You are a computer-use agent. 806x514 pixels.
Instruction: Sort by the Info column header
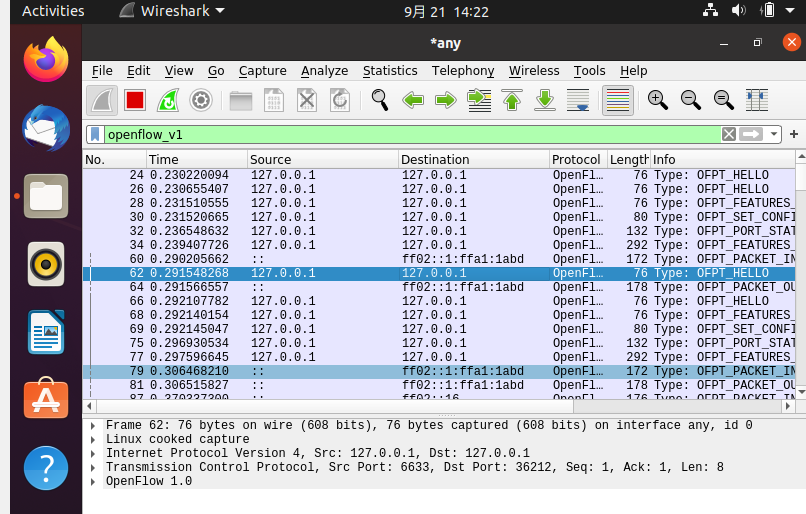pyautogui.click(x=723, y=160)
